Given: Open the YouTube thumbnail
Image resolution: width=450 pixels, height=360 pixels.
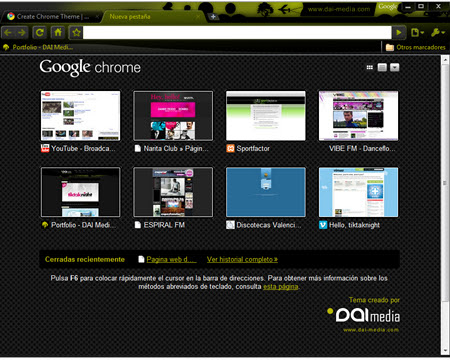Looking at the screenshot, I should [80, 116].
